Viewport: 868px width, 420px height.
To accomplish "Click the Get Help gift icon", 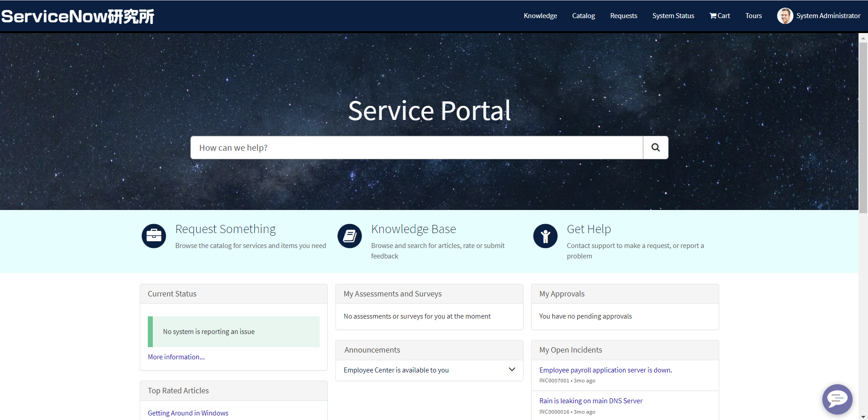I will click(545, 236).
